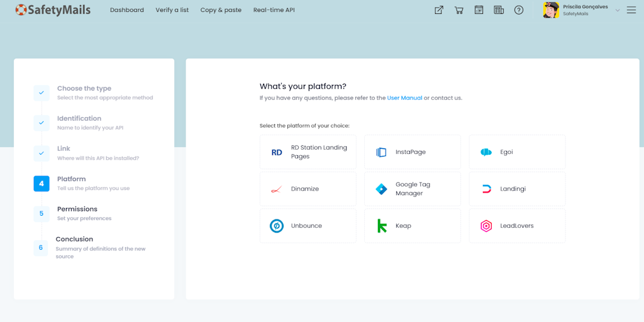Viewport: 644px width, 322px height.
Task: Click Priscila Gonçalves profile avatar
Action: [551, 10]
